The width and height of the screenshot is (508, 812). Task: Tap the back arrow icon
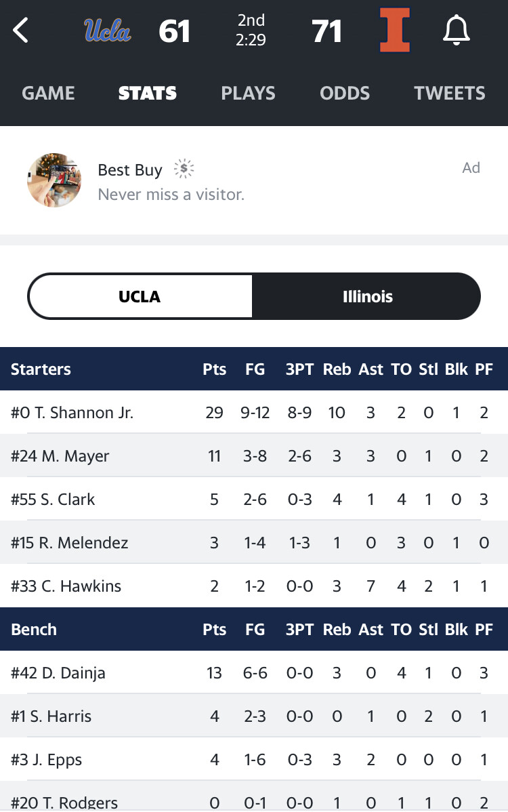(x=22, y=31)
